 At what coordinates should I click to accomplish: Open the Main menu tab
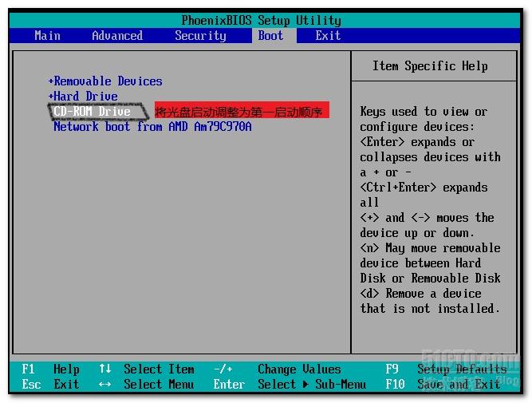[x=48, y=36]
